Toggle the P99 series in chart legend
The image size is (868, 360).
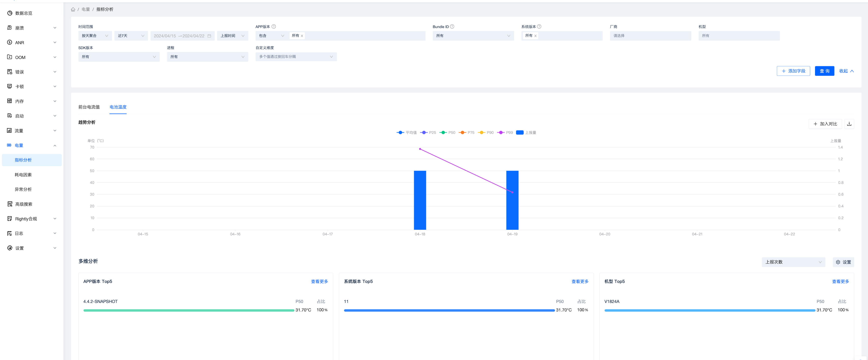click(x=505, y=133)
